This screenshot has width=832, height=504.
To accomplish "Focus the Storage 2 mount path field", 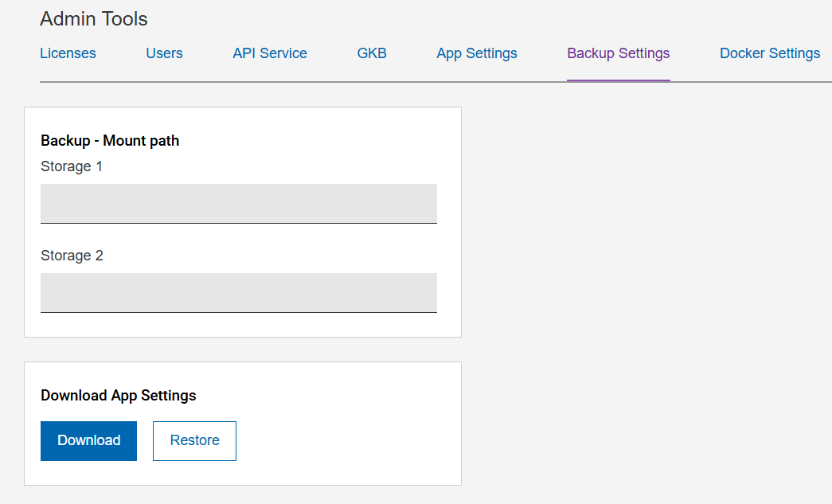I will [239, 292].
